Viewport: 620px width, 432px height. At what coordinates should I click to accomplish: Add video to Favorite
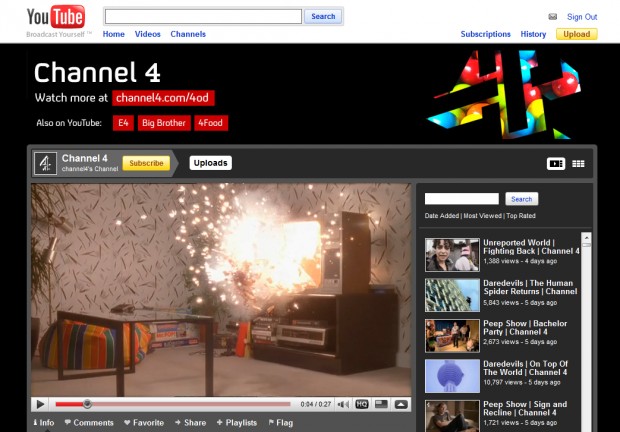(144, 423)
